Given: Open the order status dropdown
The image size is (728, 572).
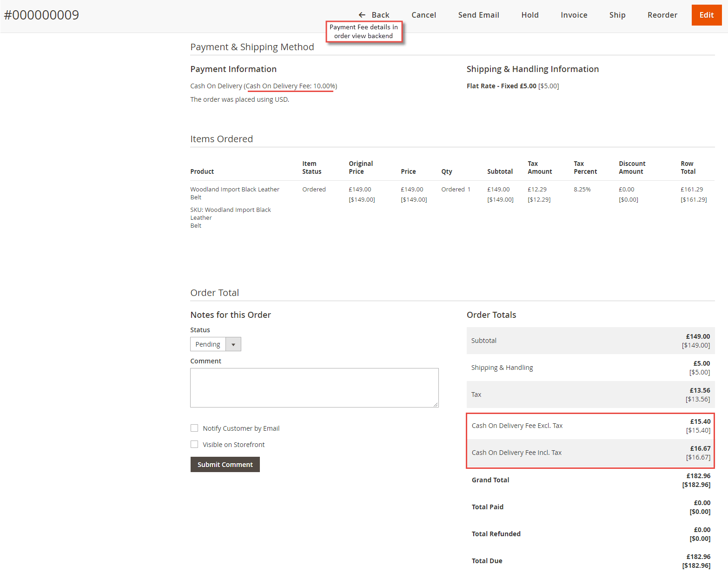Looking at the screenshot, I should click(x=215, y=344).
